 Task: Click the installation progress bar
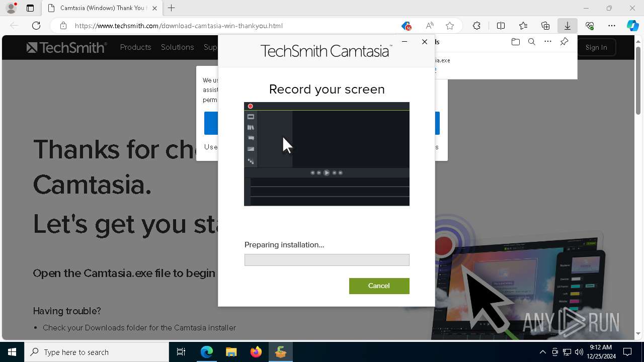coord(327,260)
